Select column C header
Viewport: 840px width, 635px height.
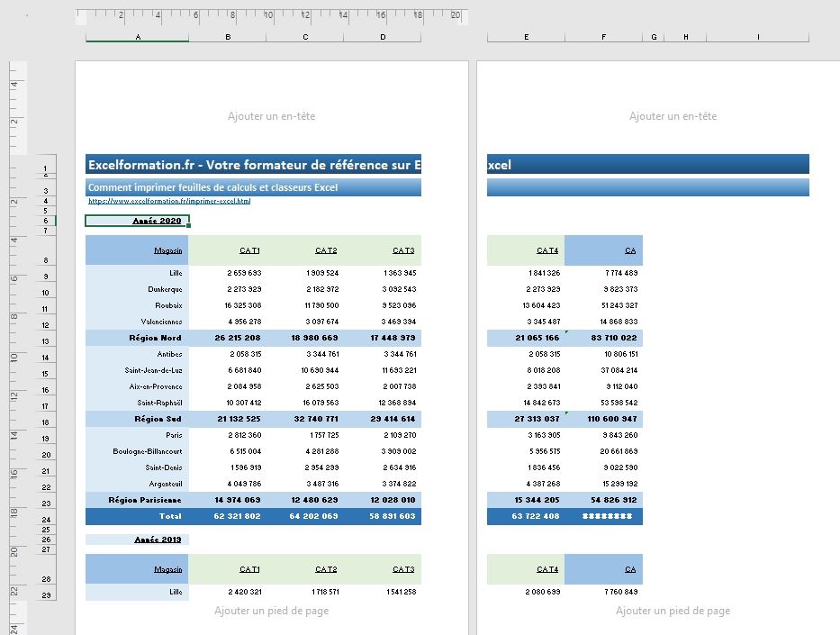[x=305, y=37]
